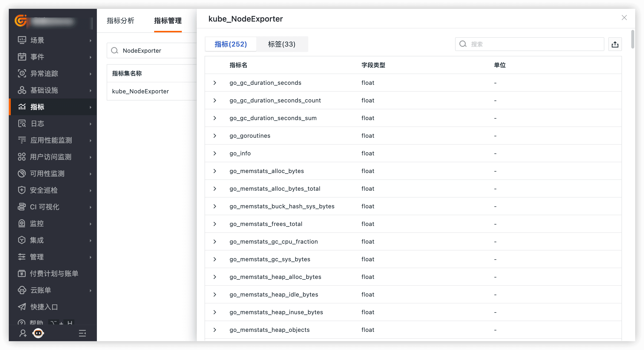Viewport: 644px width, 350px height.
Task: Expand the go_memstats_heap_objects row
Action: point(215,330)
